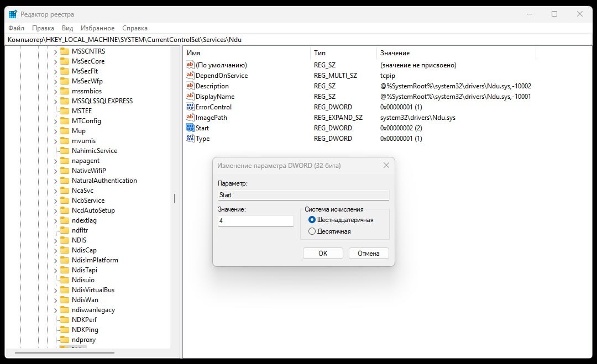Click the ndproxy folder icon
Viewport: 597px width, 364px height.
tap(65, 339)
